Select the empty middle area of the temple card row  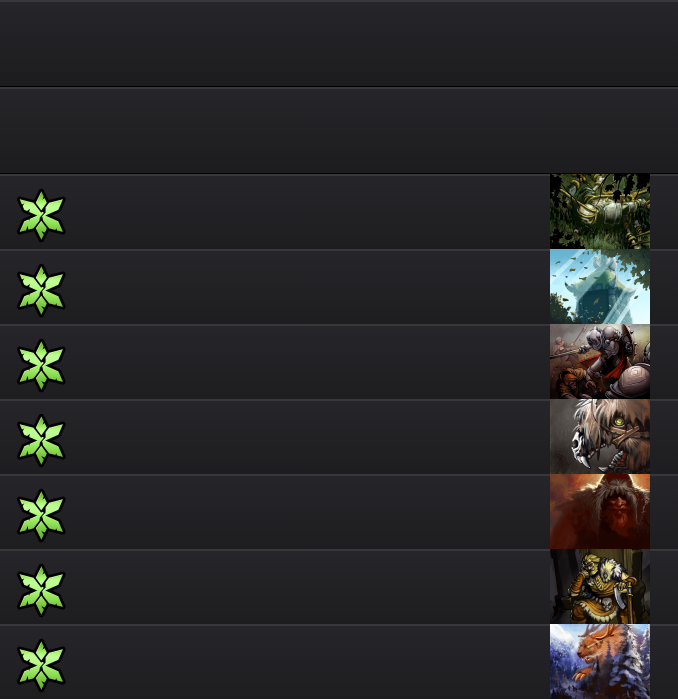pyautogui.click(x=308, y=287)
